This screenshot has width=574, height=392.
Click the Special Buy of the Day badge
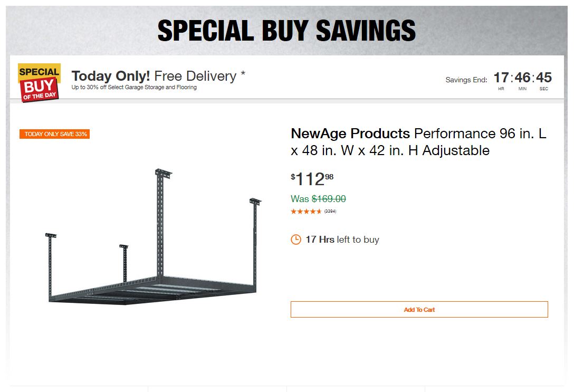click(x=39, y=83)
